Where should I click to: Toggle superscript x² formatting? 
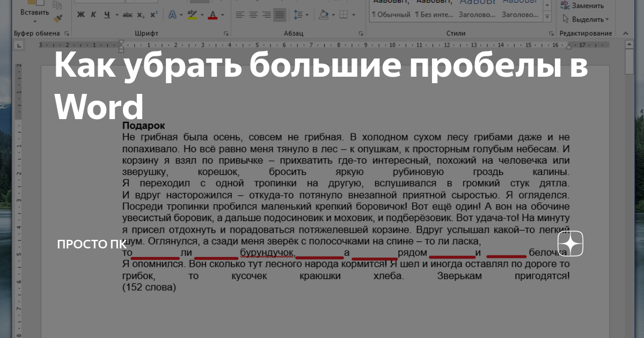pyautogui.click(x=154, y=14)
